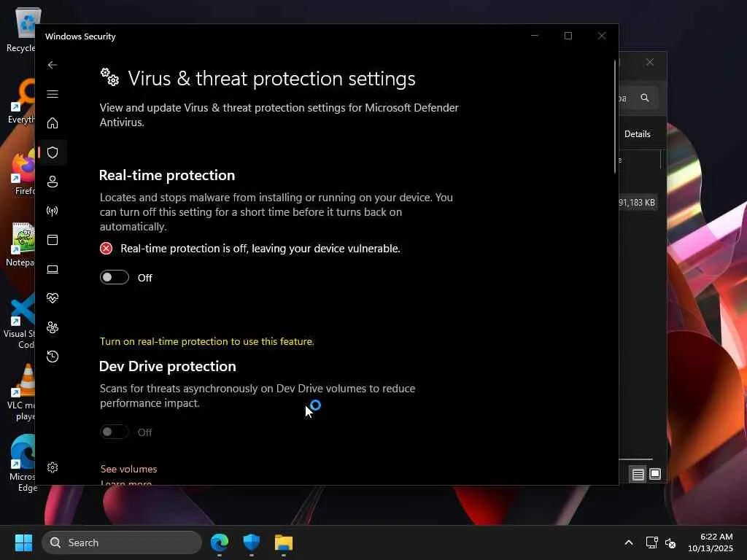Go back with the Windows Security back arrow
Image resolution: width=747 pixels, height=560 pixels.
(x=53, y=65)
